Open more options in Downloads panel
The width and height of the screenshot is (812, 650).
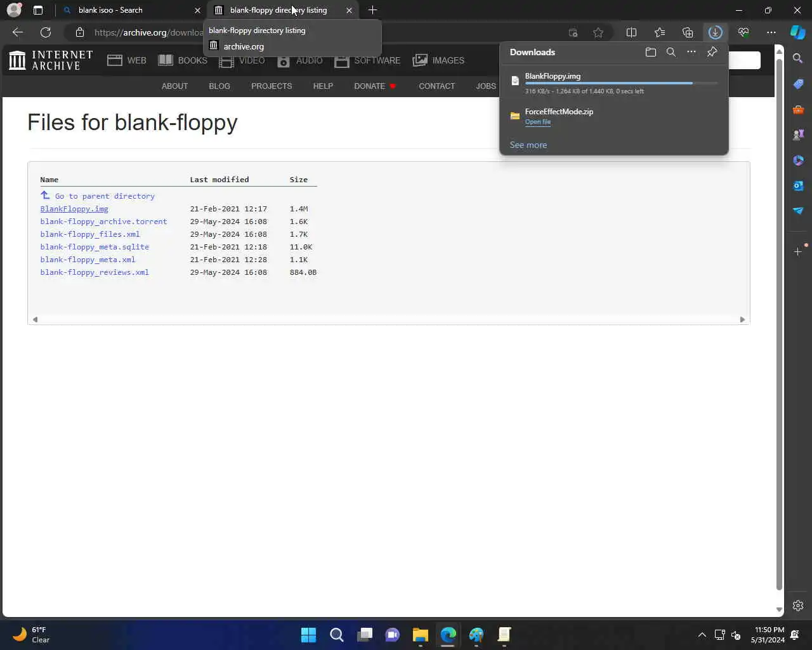[691, 52]
